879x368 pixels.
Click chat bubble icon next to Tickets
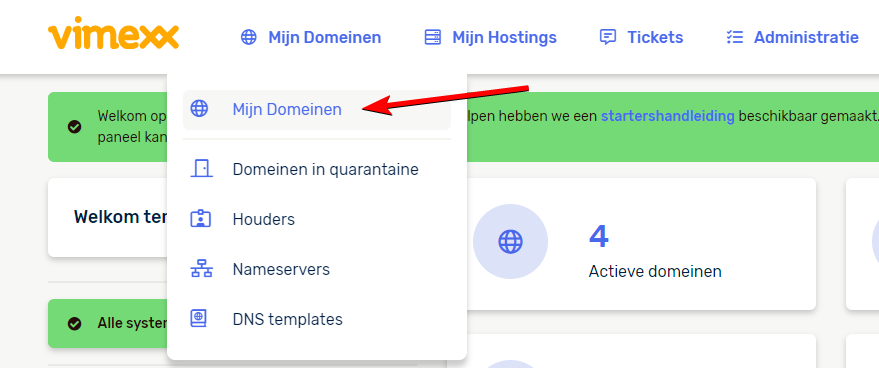608,38
